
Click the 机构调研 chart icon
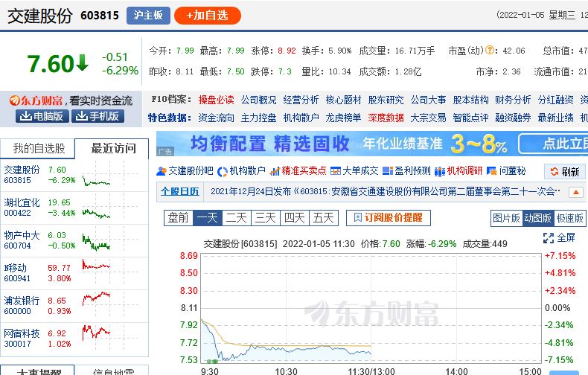[x=440, y=171]
